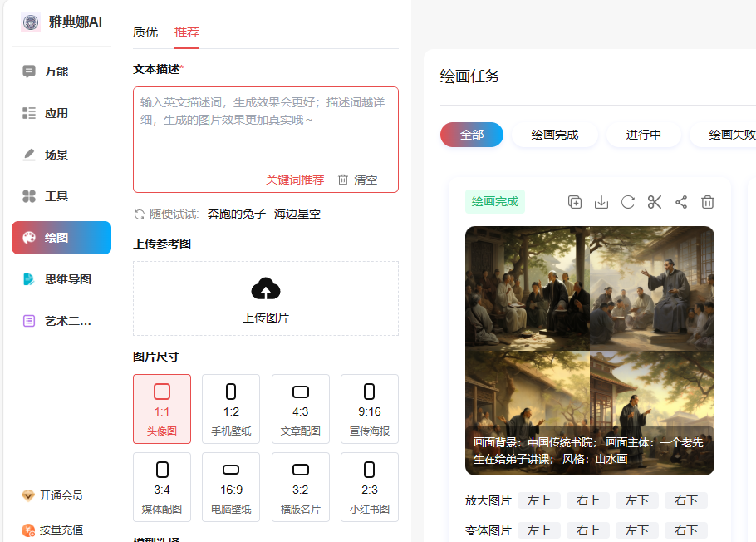This screenshot has height=542, width=756.
Task: Click the refresh/redo icon on painting card
Action: point(628,202)
